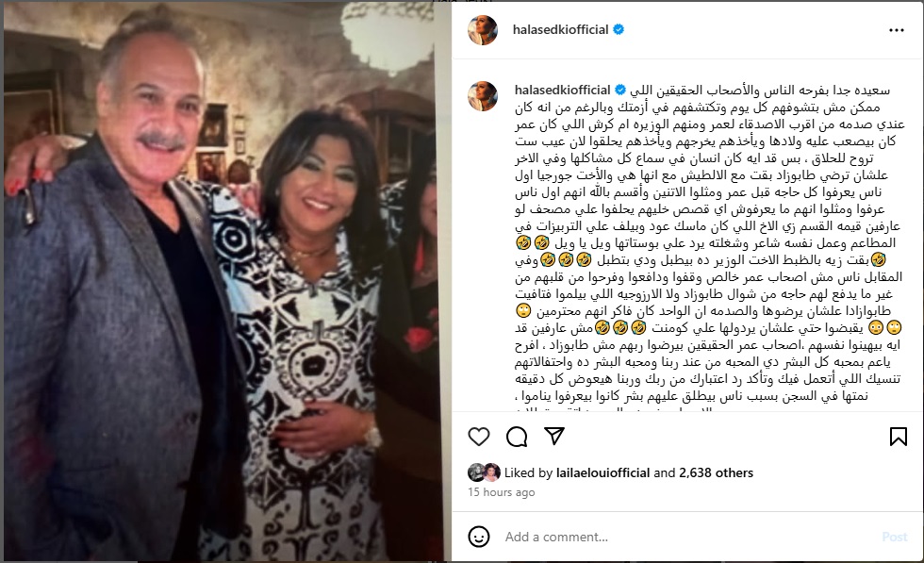
Task: Click the verified badge beside caption username
Action: click(620, 91)
